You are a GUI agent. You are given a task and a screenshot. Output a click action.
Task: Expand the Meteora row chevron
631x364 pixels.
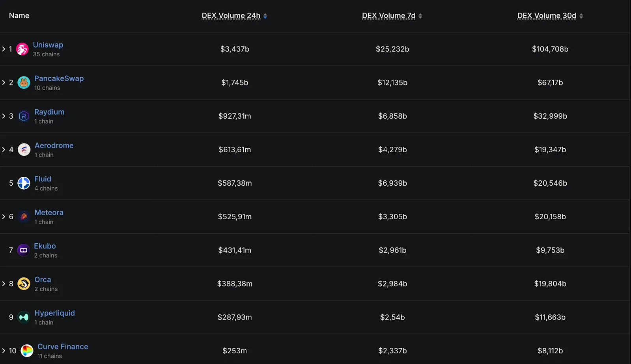(x=4, y=217)
